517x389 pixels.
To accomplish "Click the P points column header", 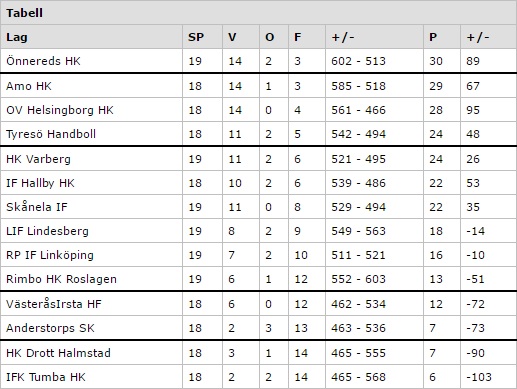I will [x=433, y=37].
